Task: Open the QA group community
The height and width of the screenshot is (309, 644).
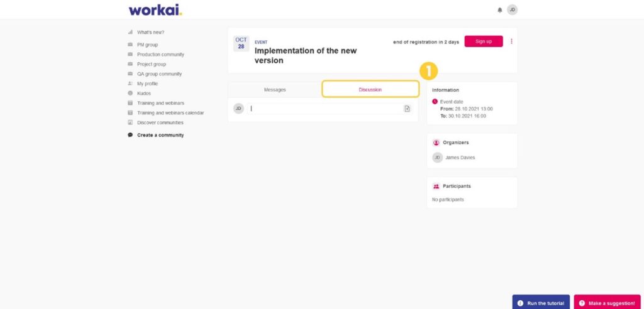Action: [x=159, y=74]
